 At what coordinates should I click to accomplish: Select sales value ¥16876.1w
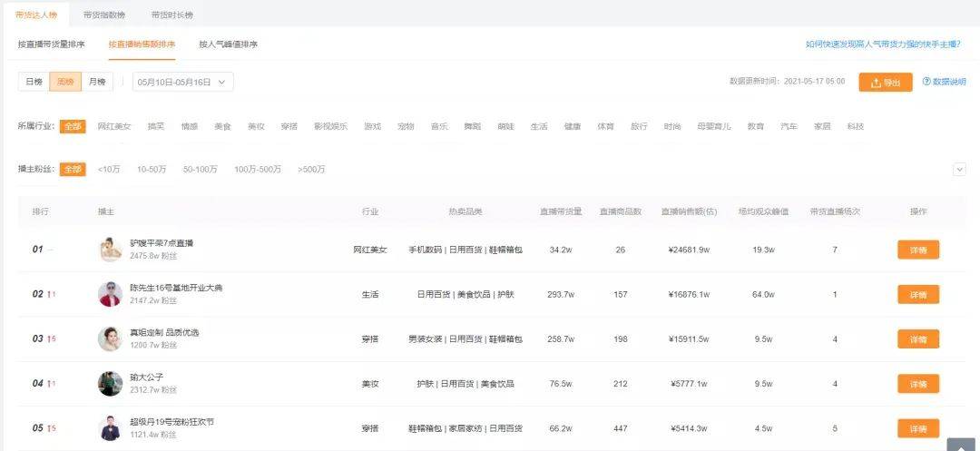click(689, 294)
